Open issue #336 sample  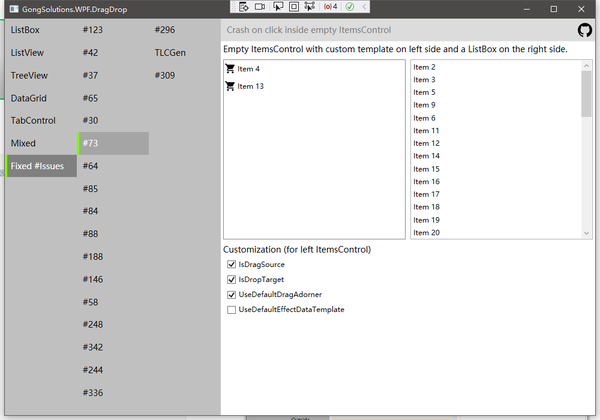click(113, 392)
